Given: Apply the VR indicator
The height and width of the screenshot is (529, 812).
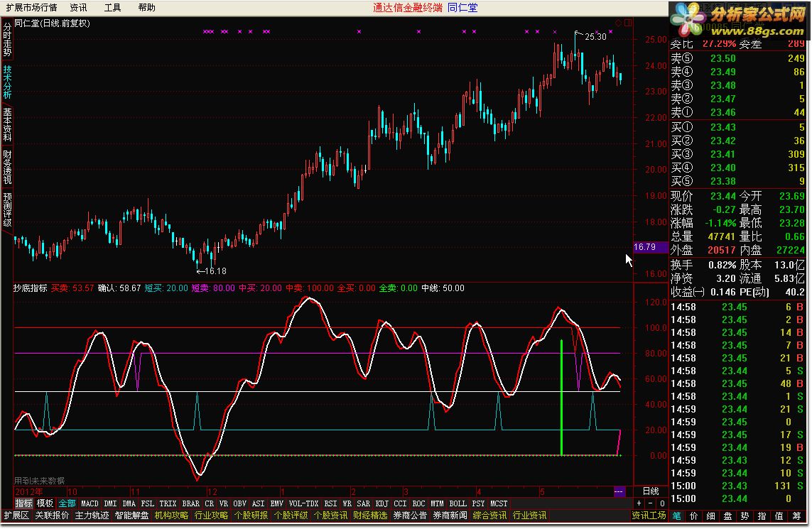Looking at the screenshot, I should click(223, 503).
